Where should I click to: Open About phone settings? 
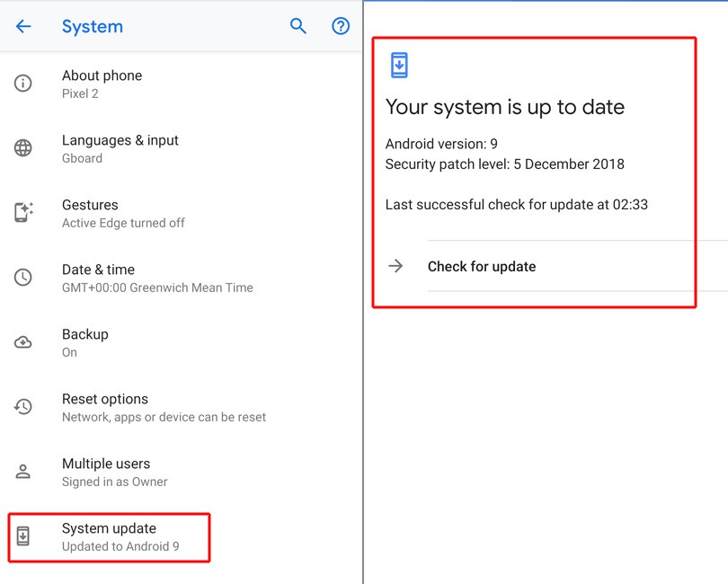coord(102,84)
